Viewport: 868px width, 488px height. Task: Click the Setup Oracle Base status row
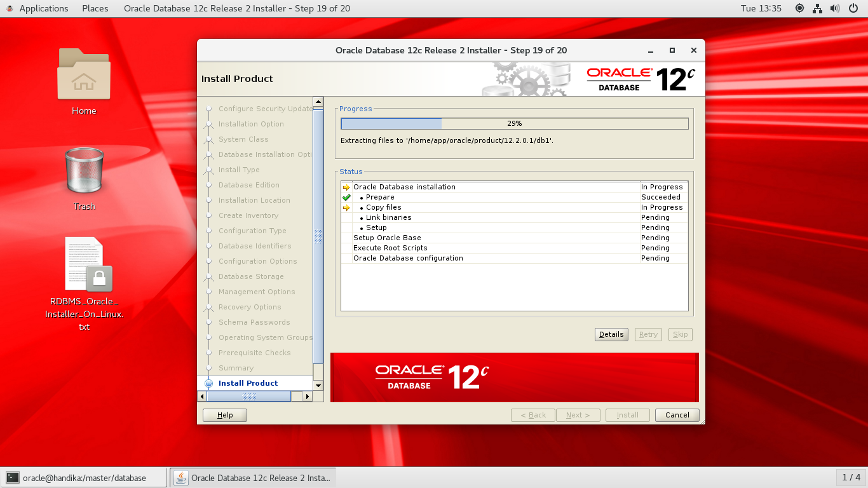515,238
